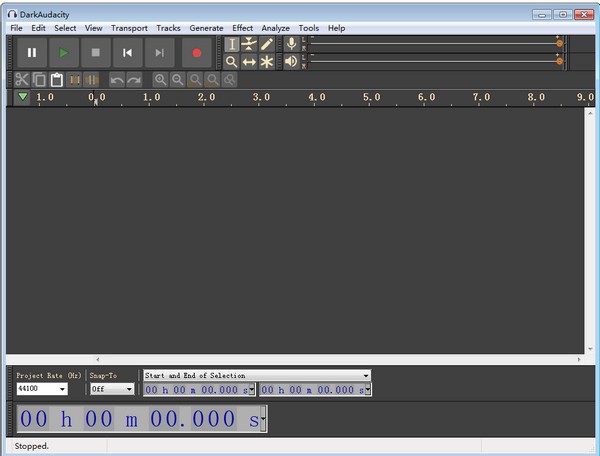Select the Time Shift tool

[x=249, y=62]
